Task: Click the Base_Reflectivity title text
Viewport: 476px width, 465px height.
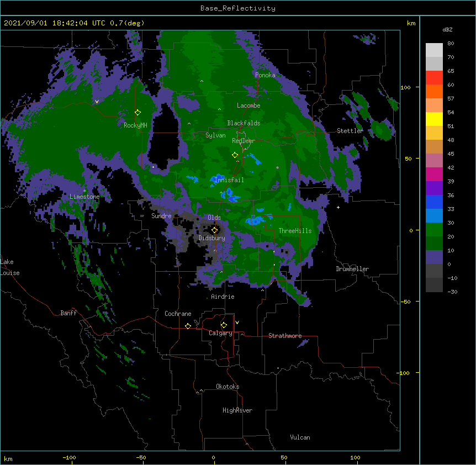Action: (238, 8)
